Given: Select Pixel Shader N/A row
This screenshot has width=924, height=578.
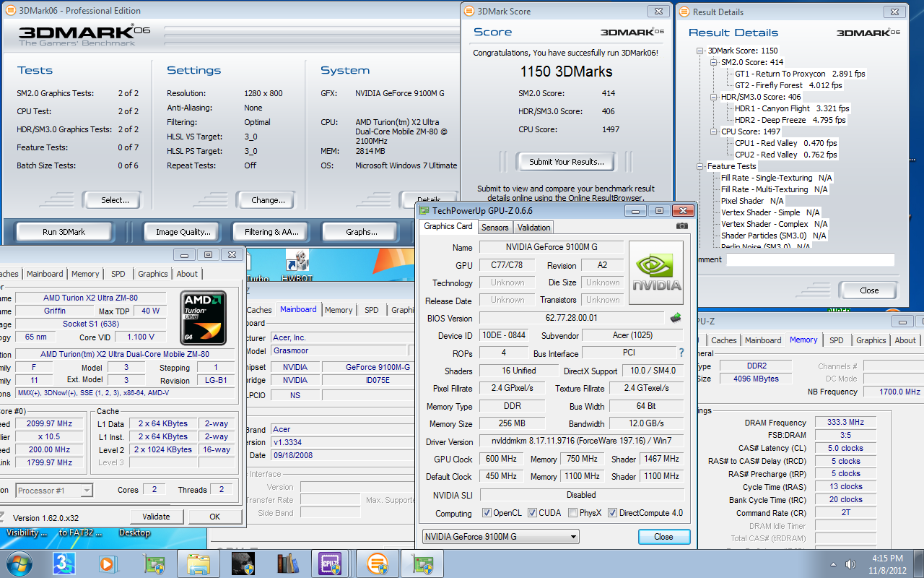Looking at the screenshot, I should (752, 201).
